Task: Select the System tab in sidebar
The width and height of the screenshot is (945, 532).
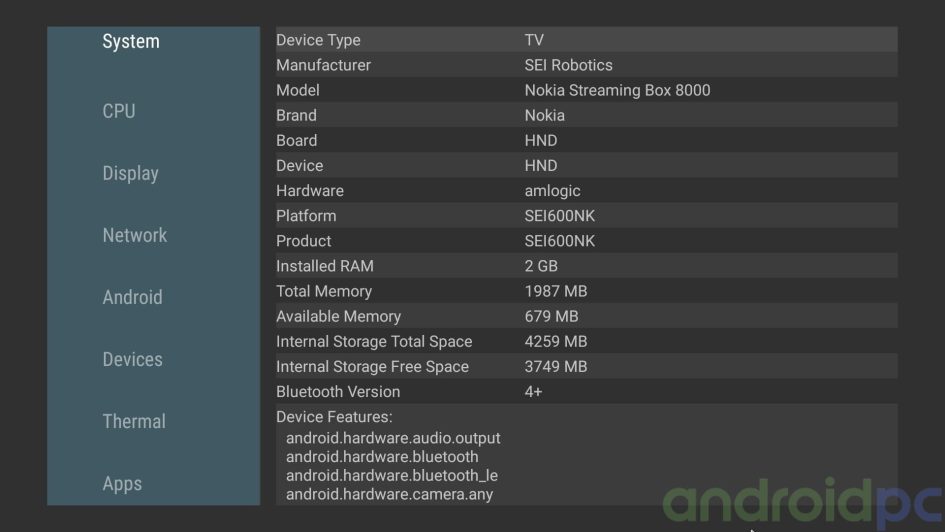Action: pyautogui.click(x=131, y=41)
